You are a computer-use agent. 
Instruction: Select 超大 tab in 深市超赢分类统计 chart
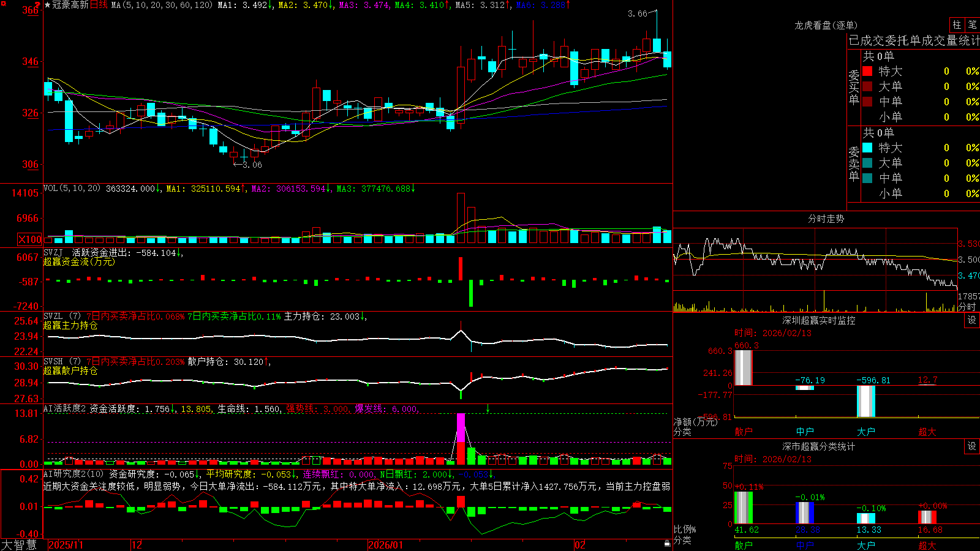tap(927, 545)
